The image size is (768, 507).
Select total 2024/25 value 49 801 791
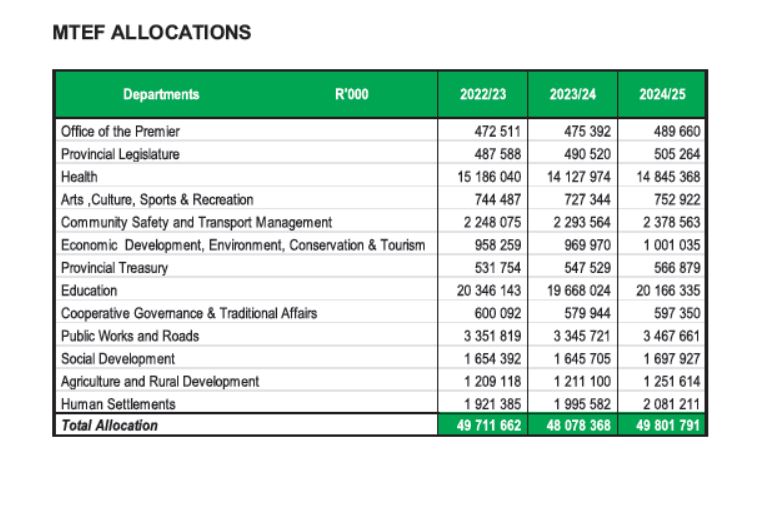point(668,425)
